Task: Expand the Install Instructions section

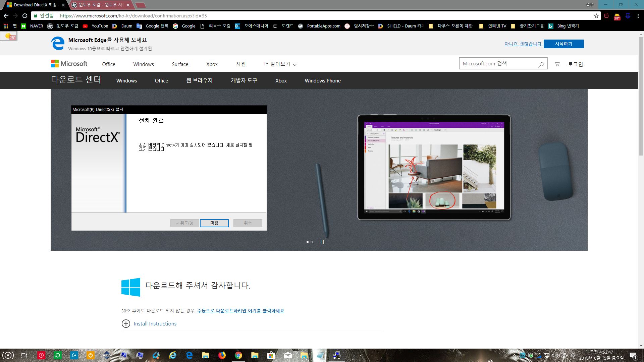Action: [126, 323]
